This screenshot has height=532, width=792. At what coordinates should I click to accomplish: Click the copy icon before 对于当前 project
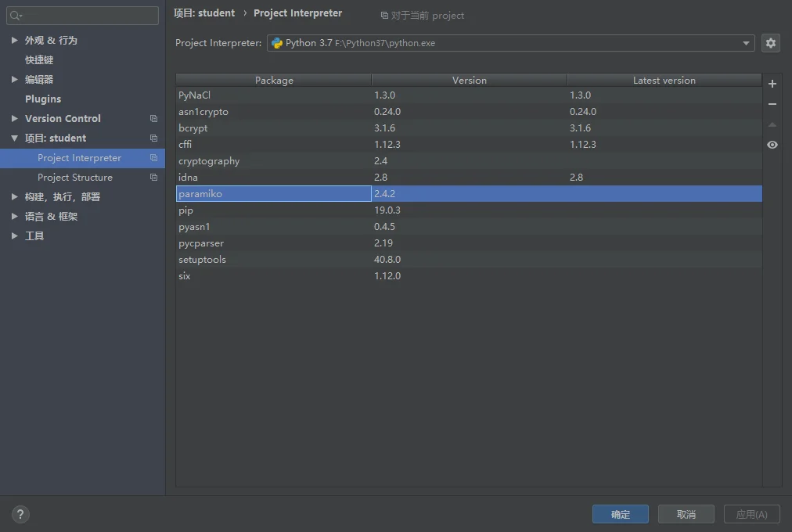click(384, 16)
